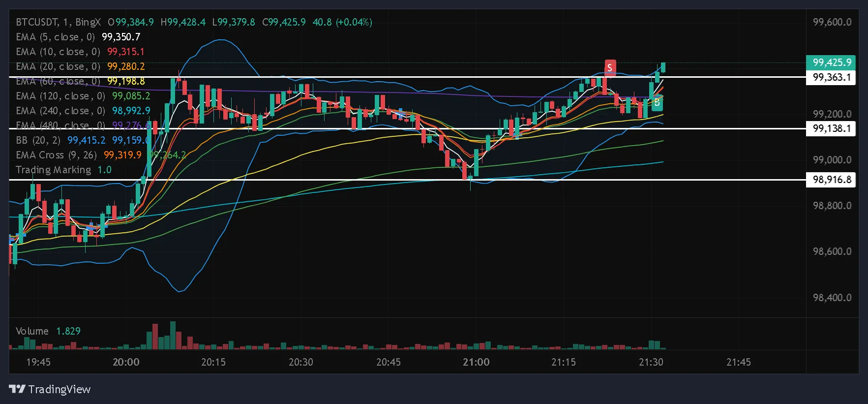Select the Trading Marking indicator legend
The height and width of the screenshot is (404, 868).
pyautogui.click(x=53, y=170)
